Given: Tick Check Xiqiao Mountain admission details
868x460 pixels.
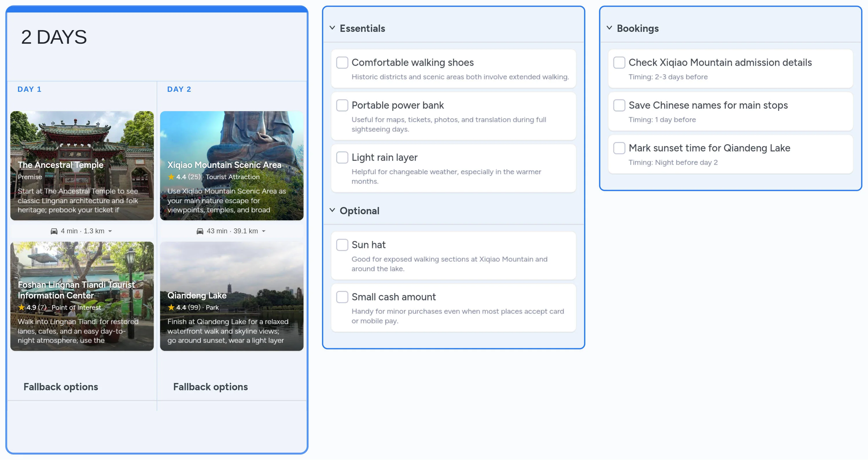Looking at the screenshot, I should 619,63.
